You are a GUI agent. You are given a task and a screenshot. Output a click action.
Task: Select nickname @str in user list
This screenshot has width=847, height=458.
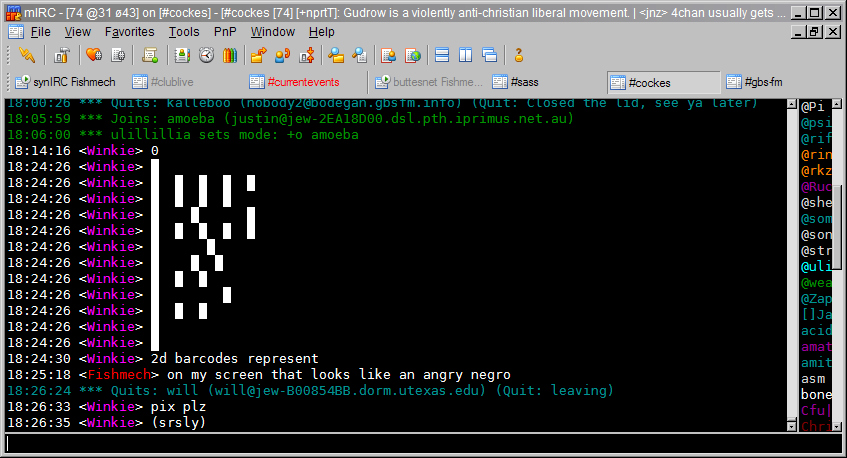(x=816, y=251)
